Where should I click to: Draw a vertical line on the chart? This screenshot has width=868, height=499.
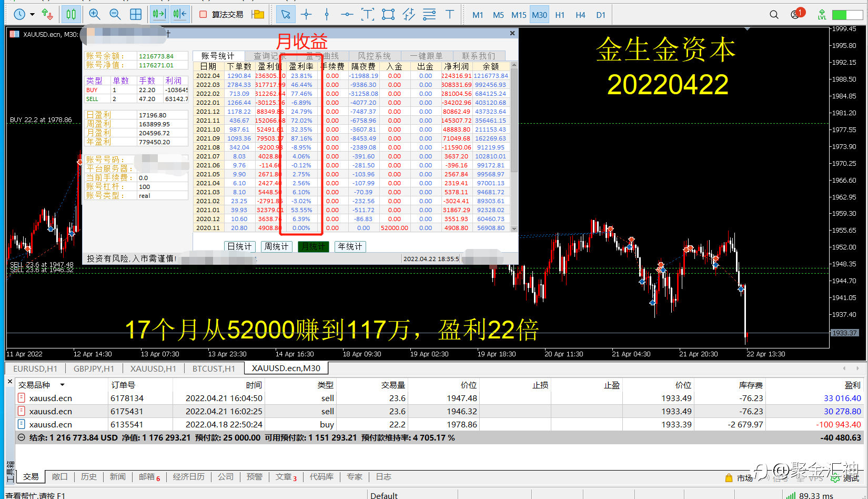(327, 14)
